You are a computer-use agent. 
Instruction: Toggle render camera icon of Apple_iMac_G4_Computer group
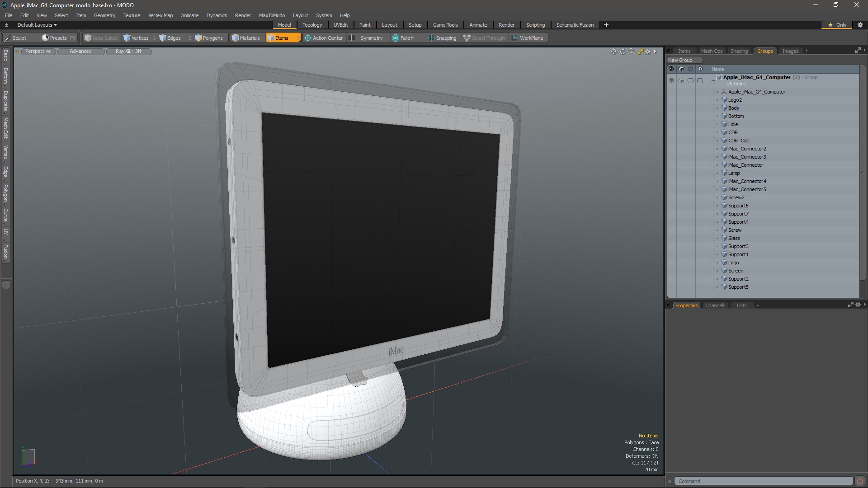[681, 80]
